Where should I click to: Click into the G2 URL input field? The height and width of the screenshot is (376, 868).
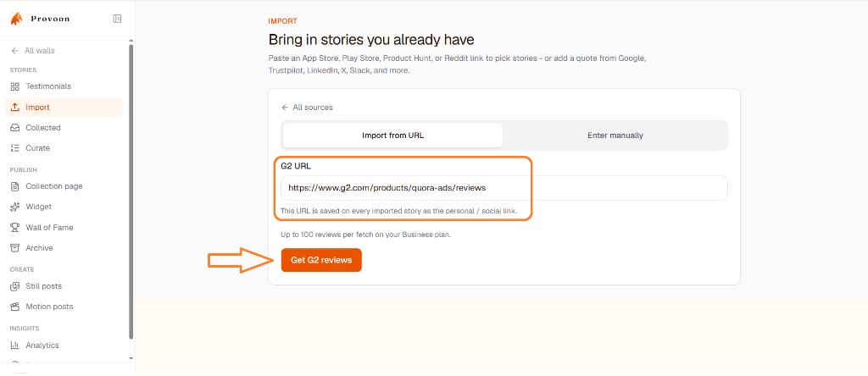click(504, 188)
